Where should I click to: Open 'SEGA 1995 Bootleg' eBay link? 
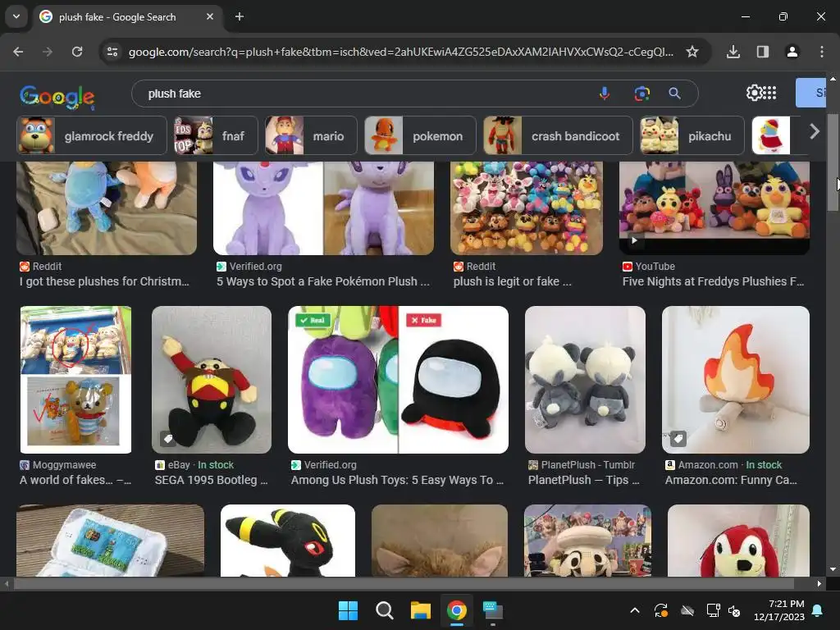click(x=211, y=480)
